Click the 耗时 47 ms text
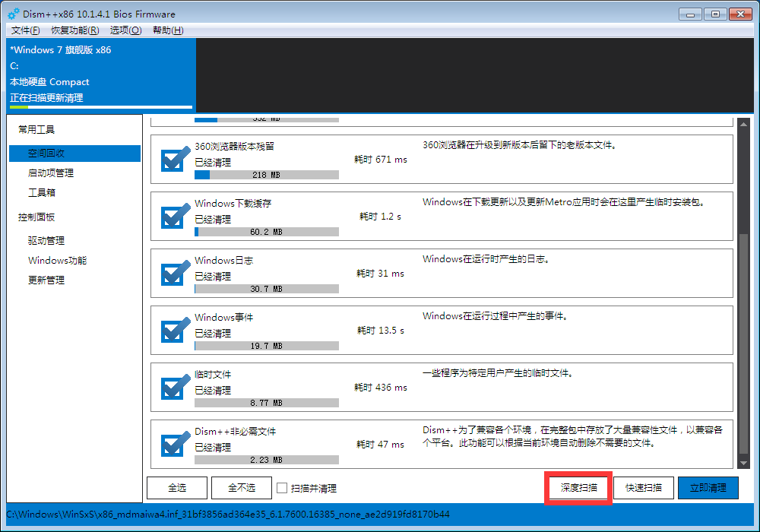760x532 pixels. tap(381, 445)
